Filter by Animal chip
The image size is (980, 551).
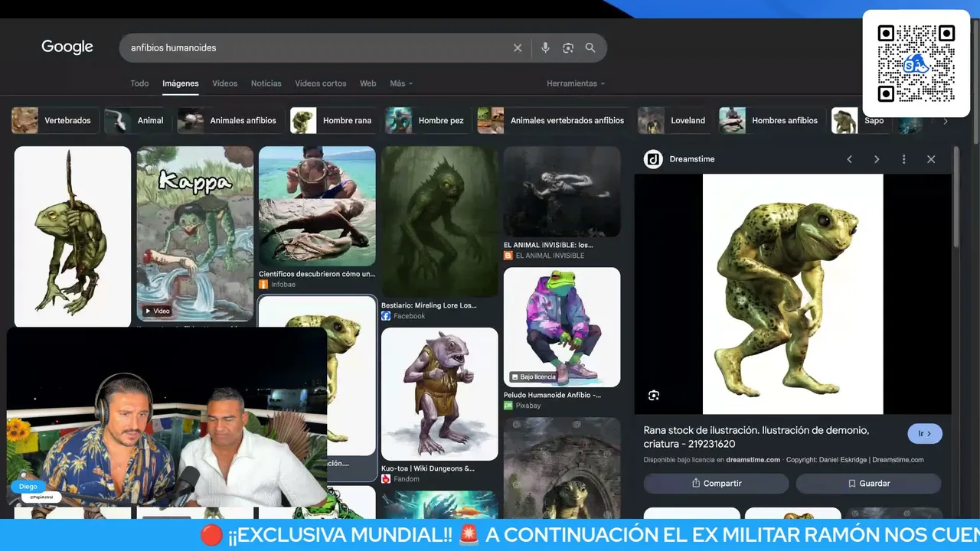[x=138, y=120]
